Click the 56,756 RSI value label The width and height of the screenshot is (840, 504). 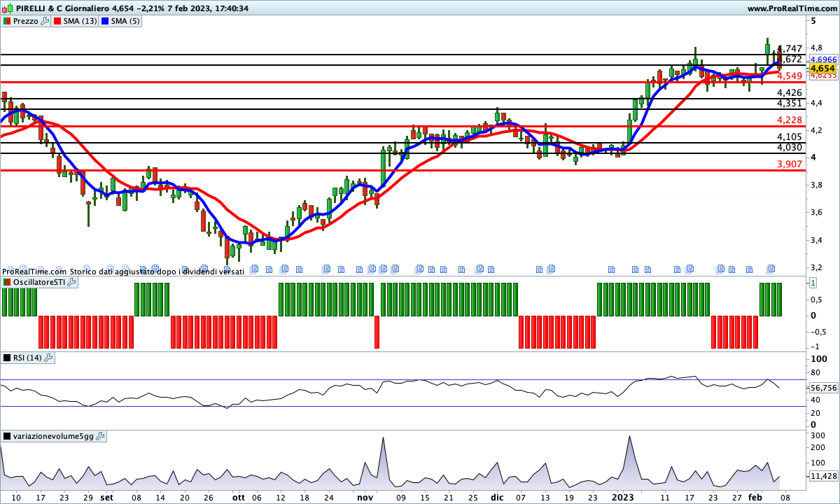pyautogui.click(x=823, y=387)
